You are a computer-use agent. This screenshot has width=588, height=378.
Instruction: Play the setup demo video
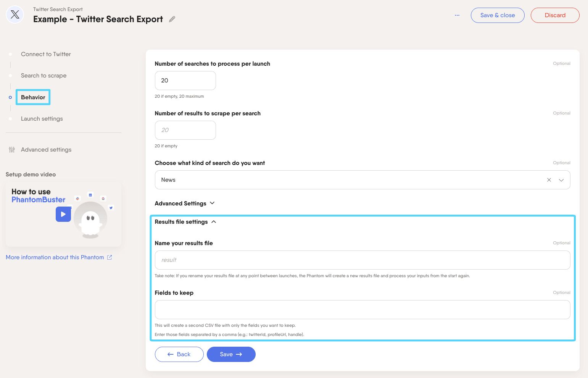point(63,214)
